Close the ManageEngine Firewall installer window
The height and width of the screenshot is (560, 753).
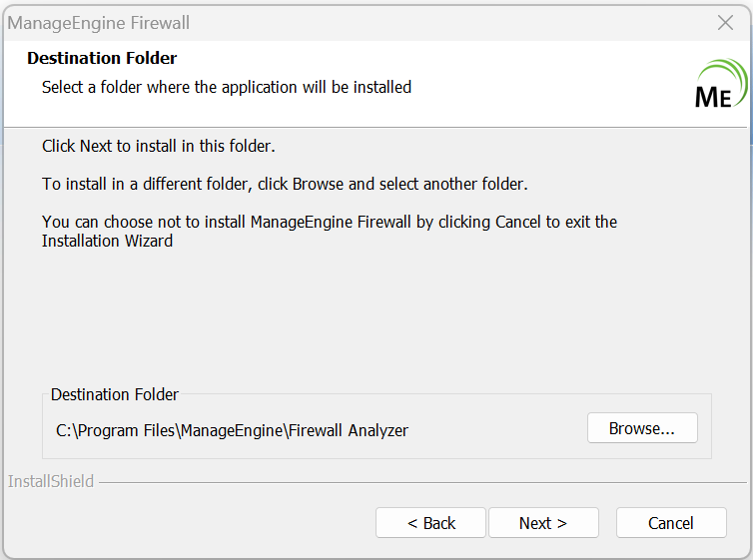726,22
